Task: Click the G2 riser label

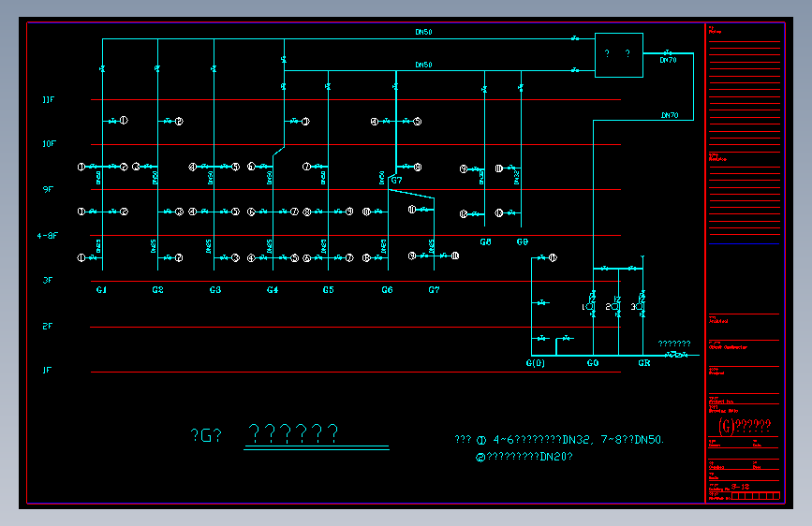Action: pos(158,290)
